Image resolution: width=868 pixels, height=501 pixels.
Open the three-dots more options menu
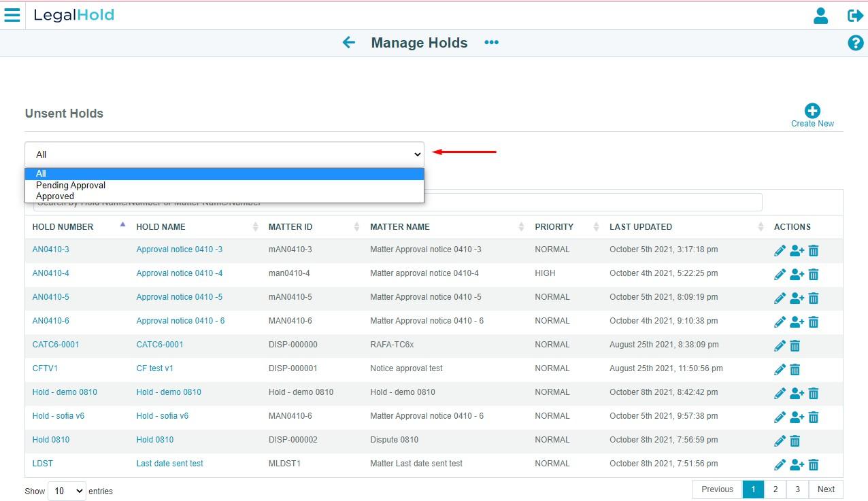[491, 43]
